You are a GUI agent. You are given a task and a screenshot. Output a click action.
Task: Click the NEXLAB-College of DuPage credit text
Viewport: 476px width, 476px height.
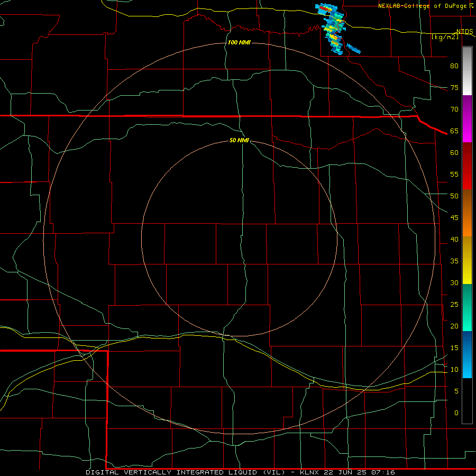pos(424,6)
